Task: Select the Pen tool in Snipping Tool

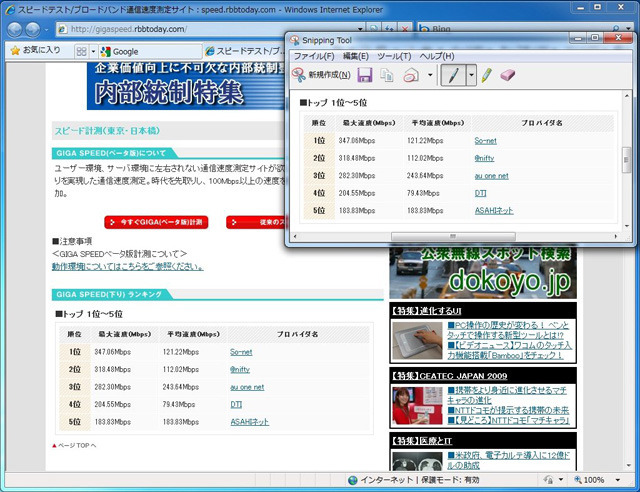Action: coord(453,76)
